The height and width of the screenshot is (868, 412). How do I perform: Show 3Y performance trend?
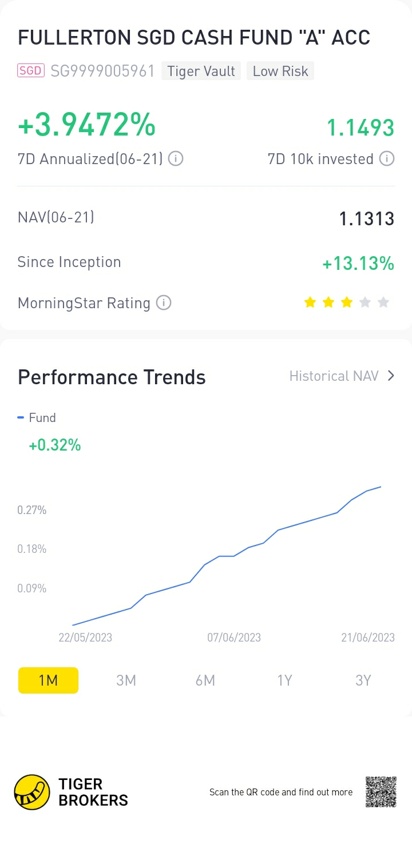pos(363,680)
